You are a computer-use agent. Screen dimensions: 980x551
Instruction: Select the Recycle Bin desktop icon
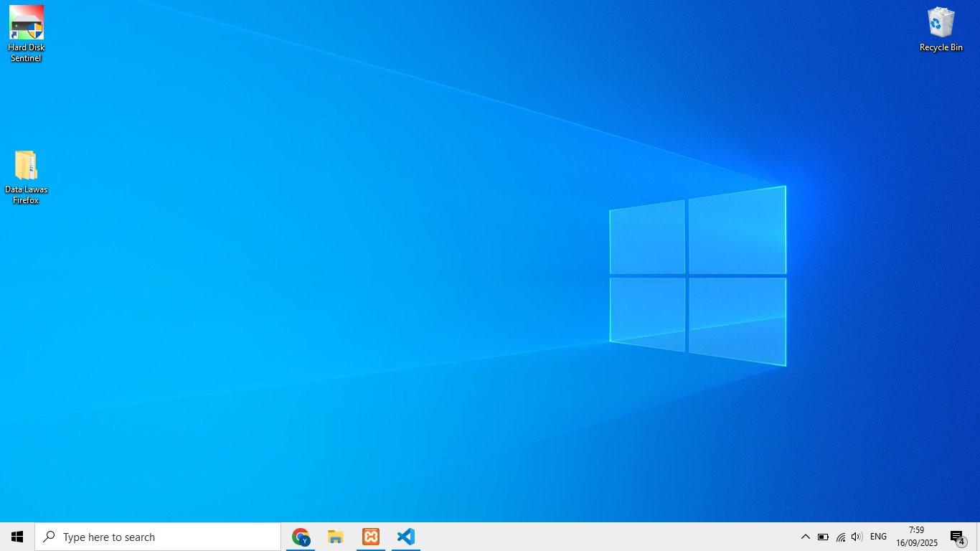[941, 23]
